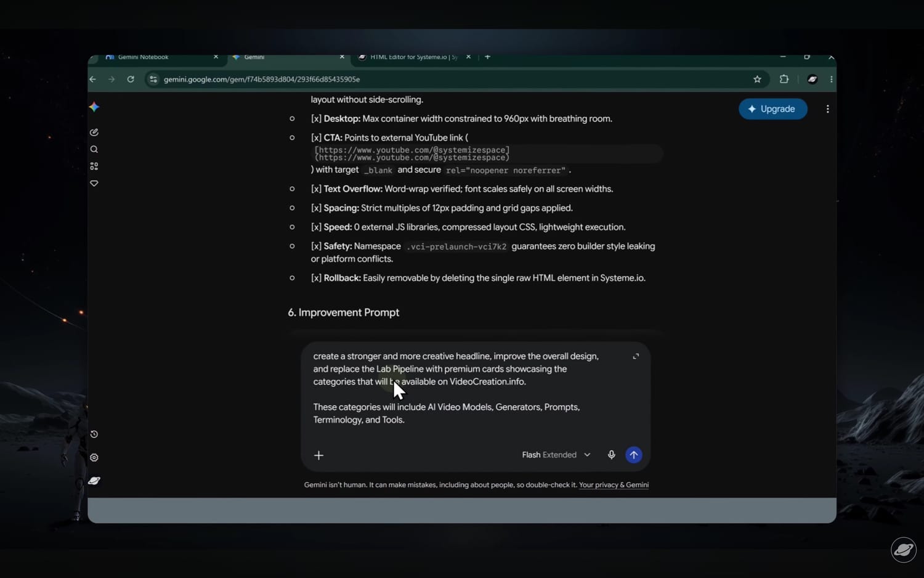Click the Gemini sparkle logo in sidebar
This screenshot has width=924, height=578.
(94, 107)
